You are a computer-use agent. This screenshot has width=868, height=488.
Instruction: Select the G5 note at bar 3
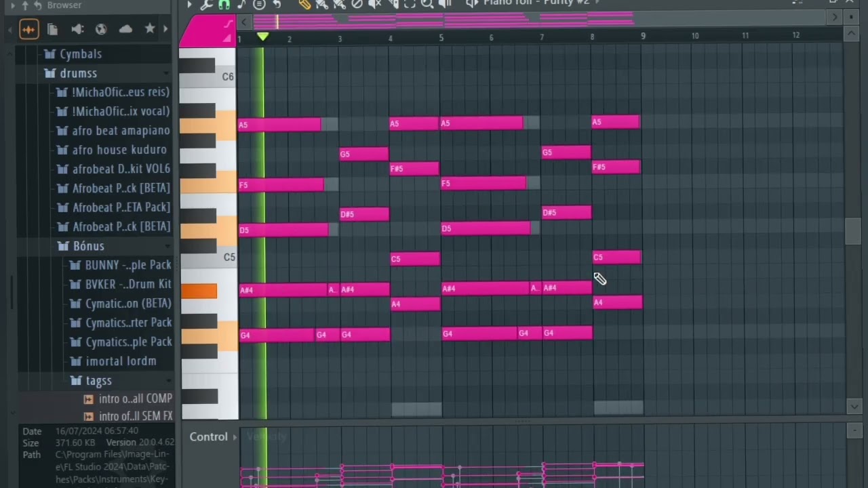pyautogui.click(x=364, y=155)
